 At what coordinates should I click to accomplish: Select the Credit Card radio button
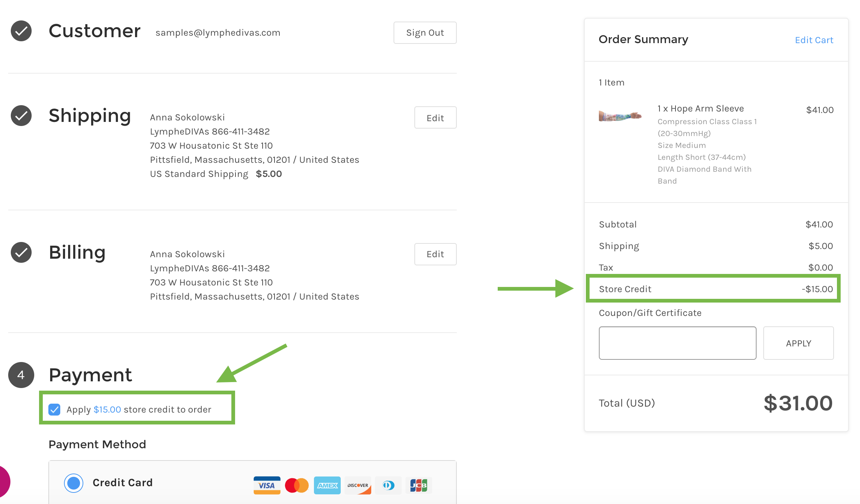[x=74, y=483]
